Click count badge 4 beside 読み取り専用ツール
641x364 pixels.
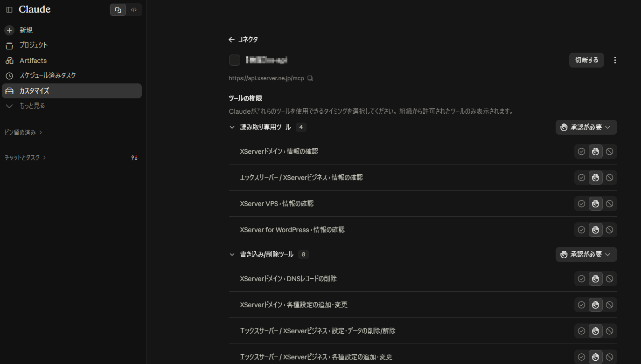tap(301, 127)
